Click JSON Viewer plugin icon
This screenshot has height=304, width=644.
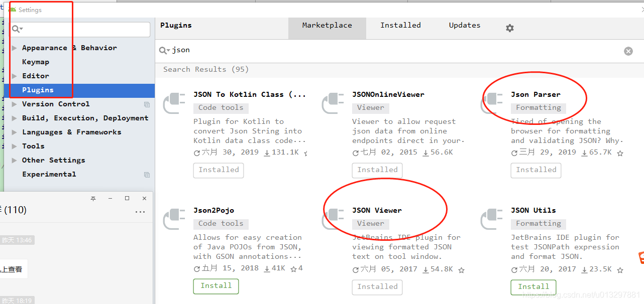click(x=333, y=219)
